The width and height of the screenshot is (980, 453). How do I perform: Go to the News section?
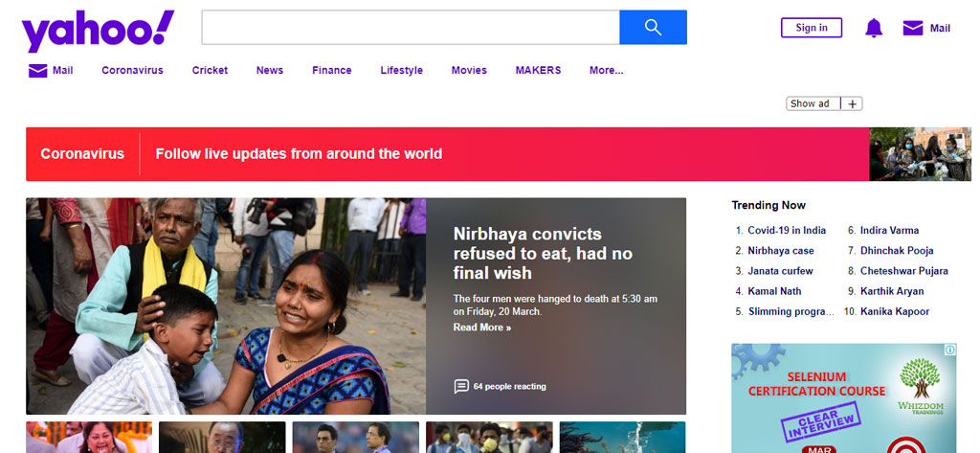270,71
